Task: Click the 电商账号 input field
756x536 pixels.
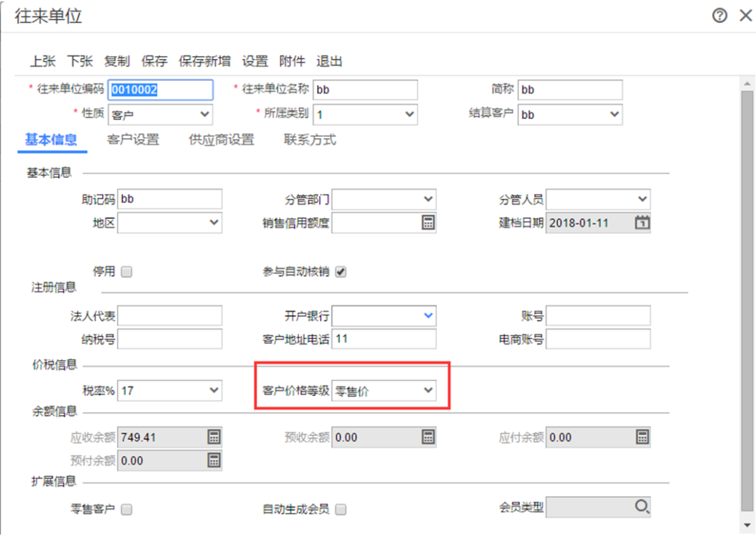Action: (598, 339)
